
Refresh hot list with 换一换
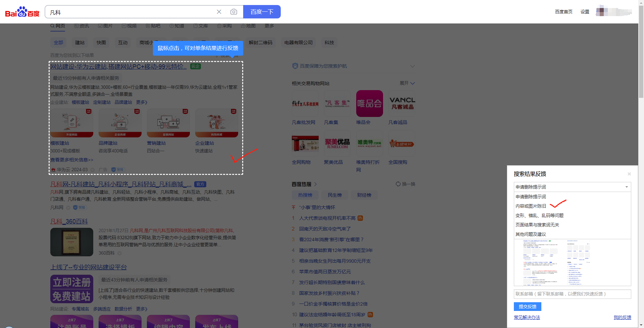406,184
